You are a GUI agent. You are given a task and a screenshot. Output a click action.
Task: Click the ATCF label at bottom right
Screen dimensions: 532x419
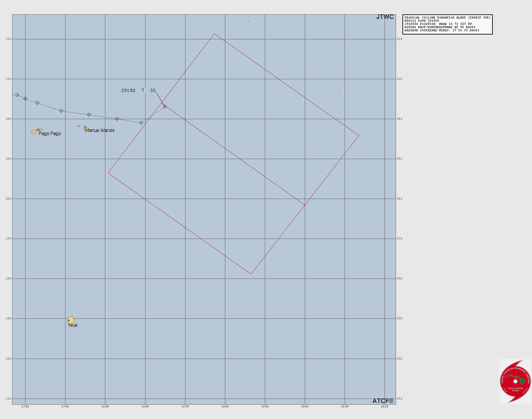(383, 401)
